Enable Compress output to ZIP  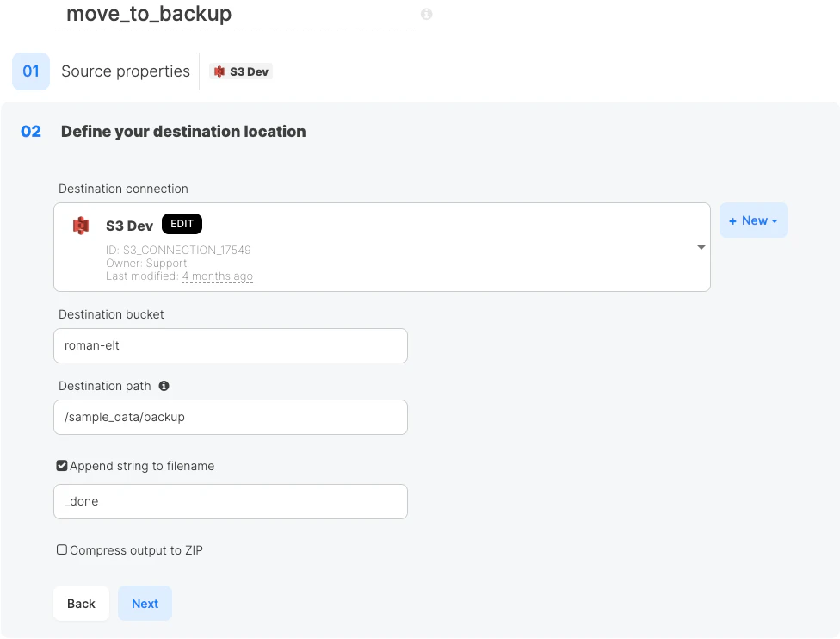(x=62, y=549)
